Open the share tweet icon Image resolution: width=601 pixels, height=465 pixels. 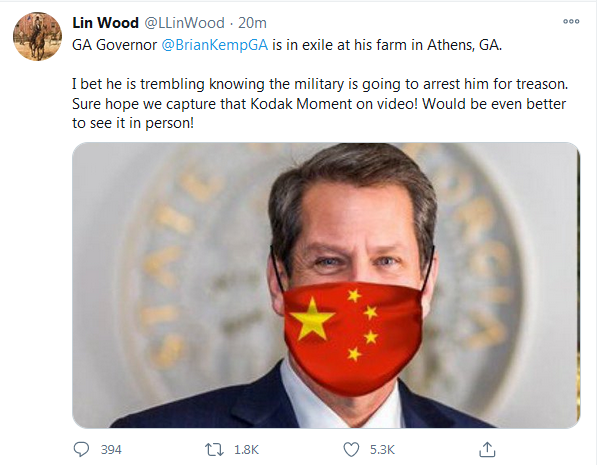tap(487, 449)
